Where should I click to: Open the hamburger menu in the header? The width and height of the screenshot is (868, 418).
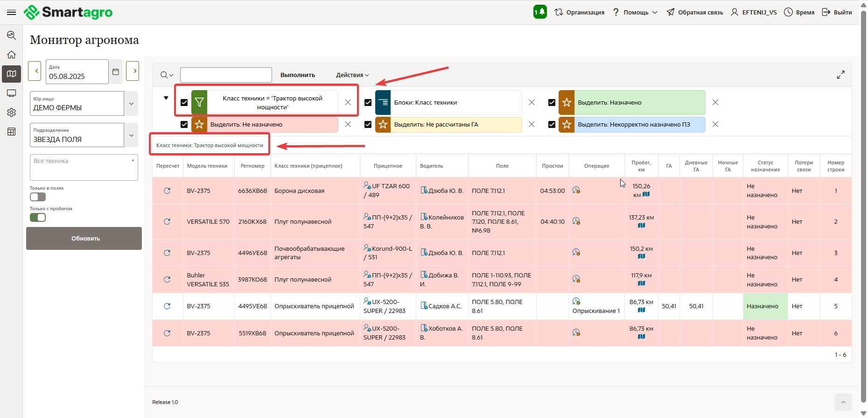[12, 12]
